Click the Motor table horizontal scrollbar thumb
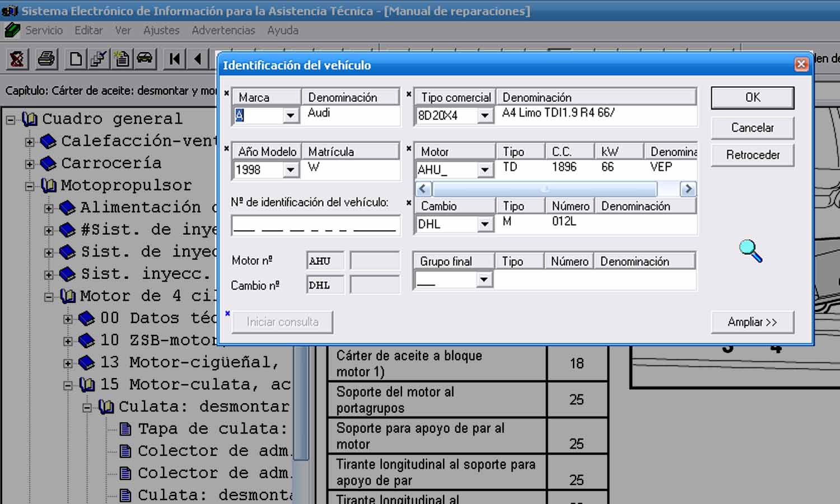840x504 pixels. [x=544, y=189]
